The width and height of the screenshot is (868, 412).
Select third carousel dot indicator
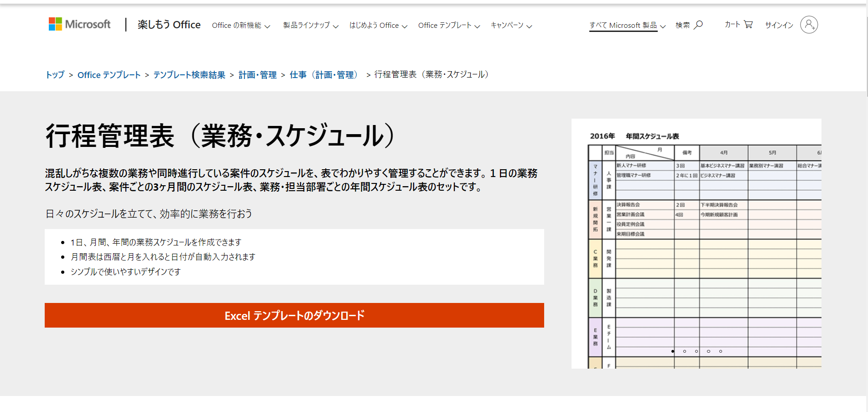click(696, 351)
